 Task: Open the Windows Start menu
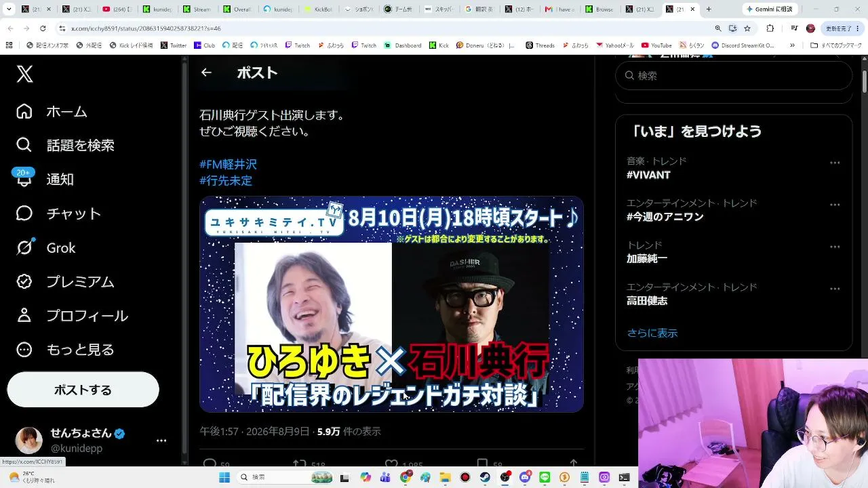coord(224,477)
